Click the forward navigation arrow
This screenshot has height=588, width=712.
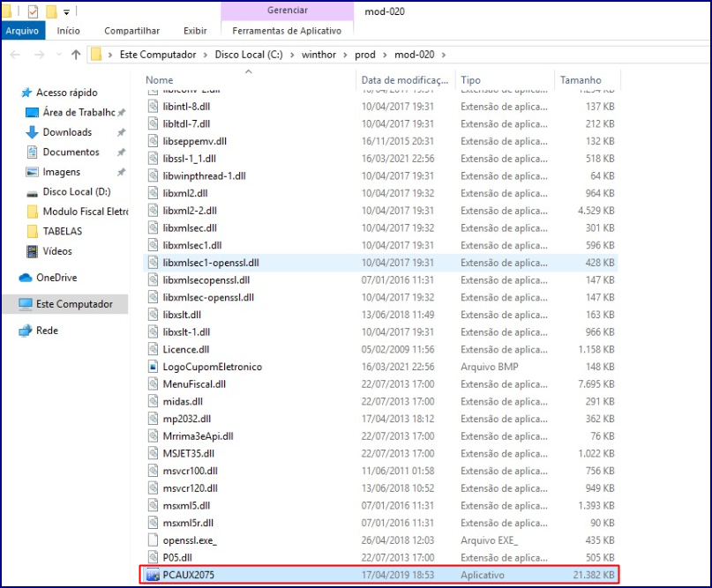coord(40,55)
